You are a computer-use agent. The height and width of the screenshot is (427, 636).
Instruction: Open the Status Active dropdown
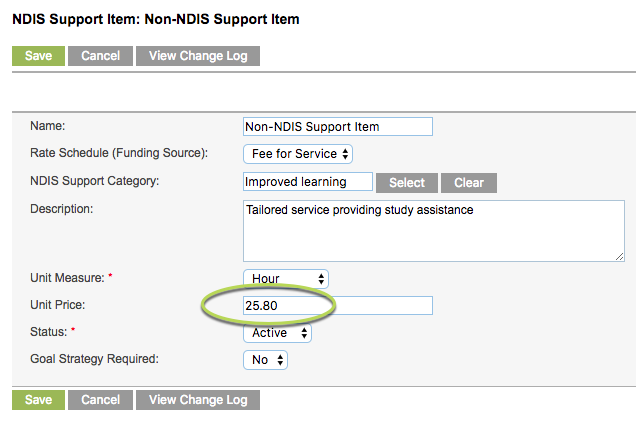277,333
